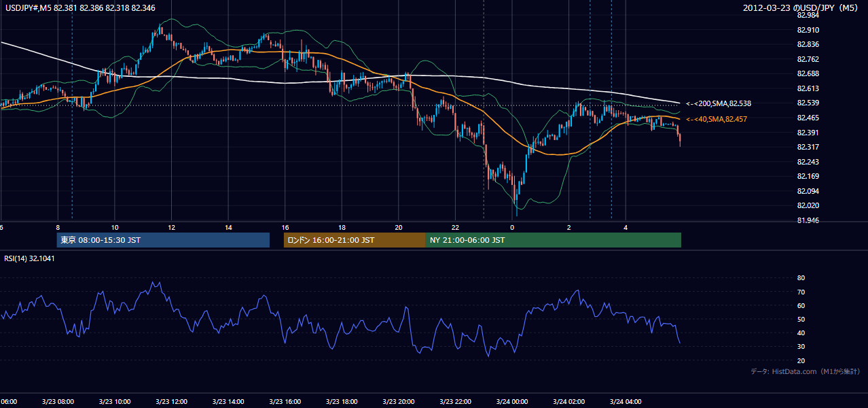
Task: Click price axis value 82.910
Action: pyautogui.click(x=808, y=30)
